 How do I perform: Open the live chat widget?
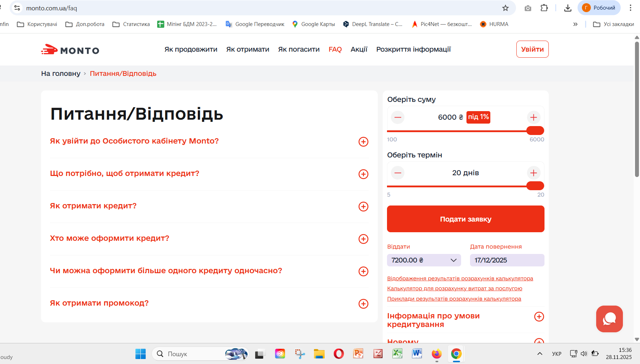(x=609, y=319)
